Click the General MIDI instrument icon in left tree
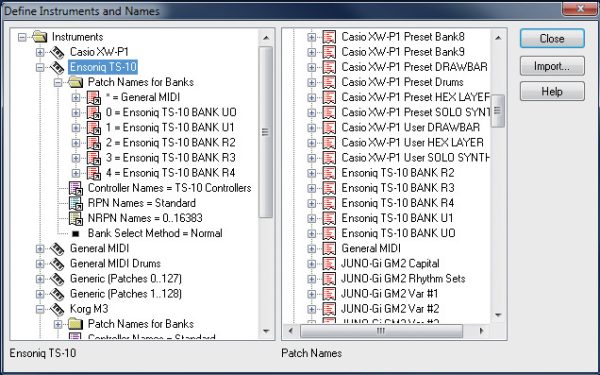Viewport: 600px width, 375px height. pyautogui.click(x=57, y=249)
